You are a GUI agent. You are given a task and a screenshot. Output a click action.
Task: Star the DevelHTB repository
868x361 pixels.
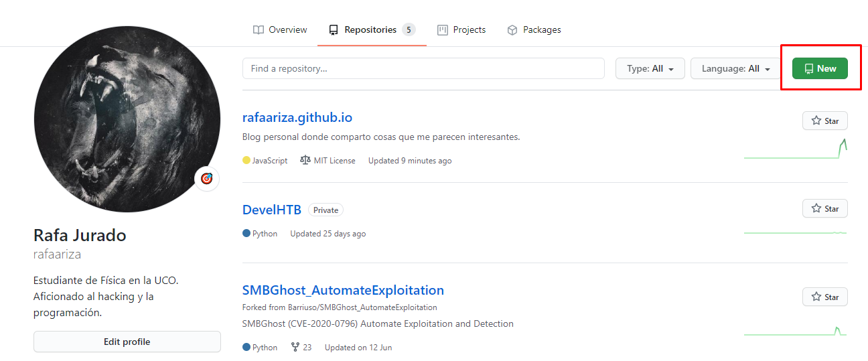[x=824, y=208]
